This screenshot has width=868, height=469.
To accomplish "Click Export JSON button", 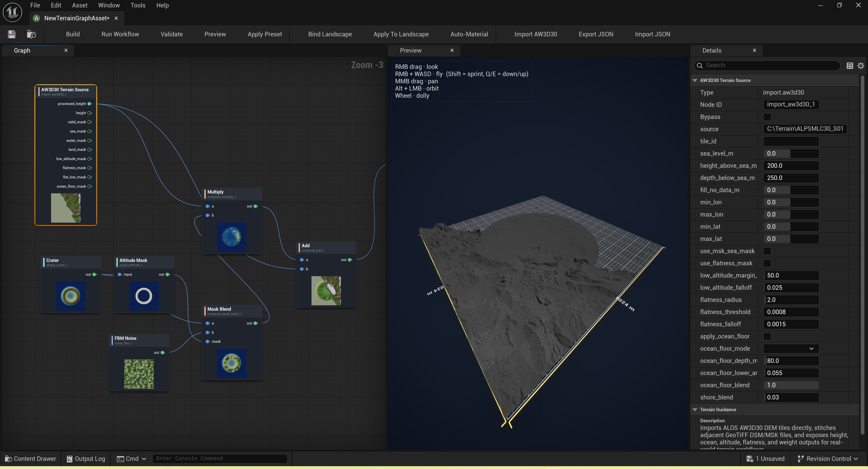I will point(596,34).
